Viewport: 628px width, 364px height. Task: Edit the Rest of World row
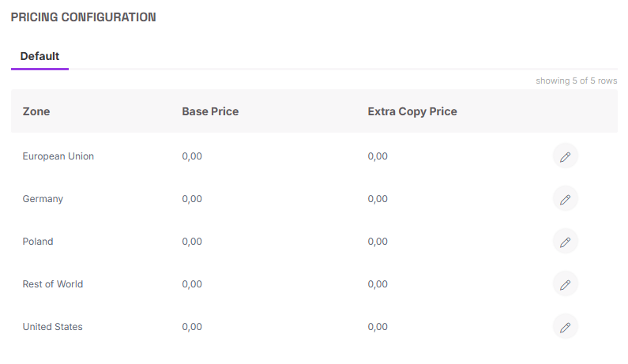click(565, 284)
